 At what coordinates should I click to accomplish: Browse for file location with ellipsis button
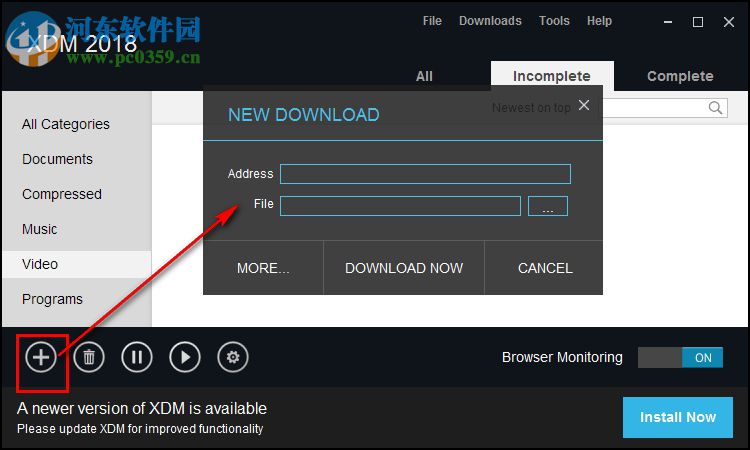tap(548, 206)
